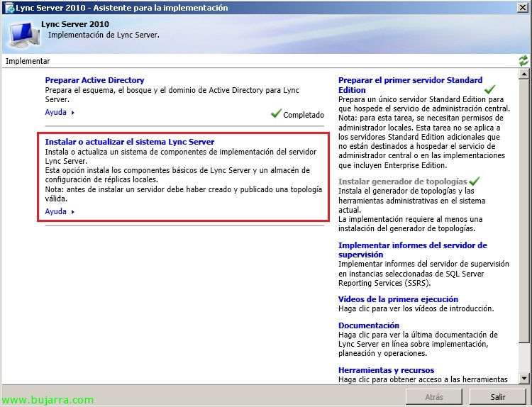Viewport: 532px width, 407px height.
Task: Click the Lync Server computer icon in header
Action: click(x=24, y=34)
